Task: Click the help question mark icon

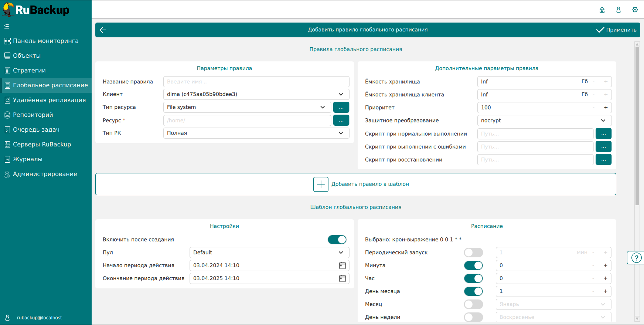Action: 636,258
